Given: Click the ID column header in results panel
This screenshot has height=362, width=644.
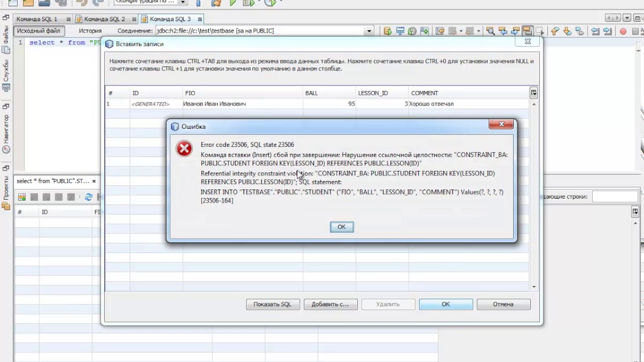Looking at the screenshot, I should pos(65,212).
